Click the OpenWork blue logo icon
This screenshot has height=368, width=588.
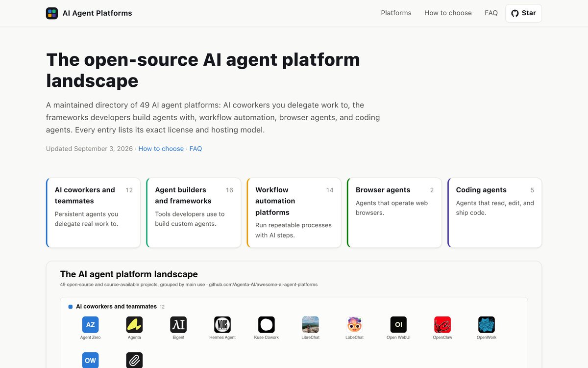pyautogui.click(x=487, y=325)
